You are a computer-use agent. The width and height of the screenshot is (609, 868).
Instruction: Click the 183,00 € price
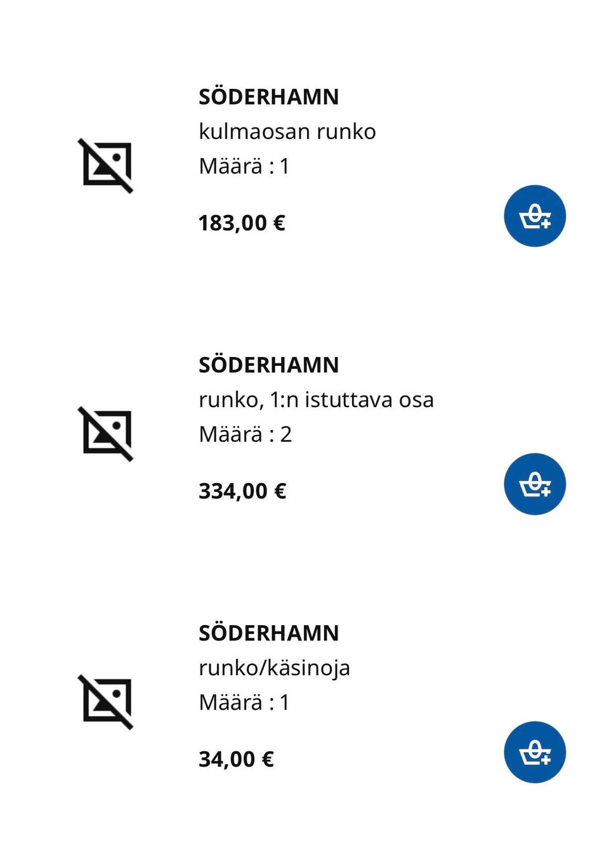pos(242,223)
